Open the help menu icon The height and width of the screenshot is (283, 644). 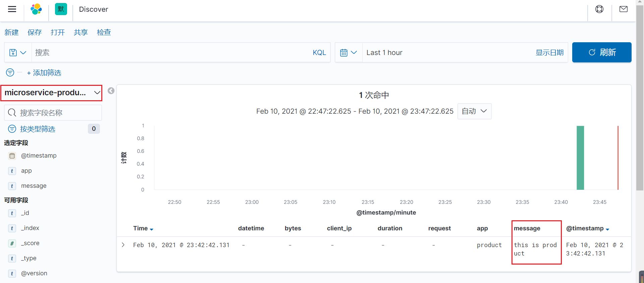coord(599,9)
